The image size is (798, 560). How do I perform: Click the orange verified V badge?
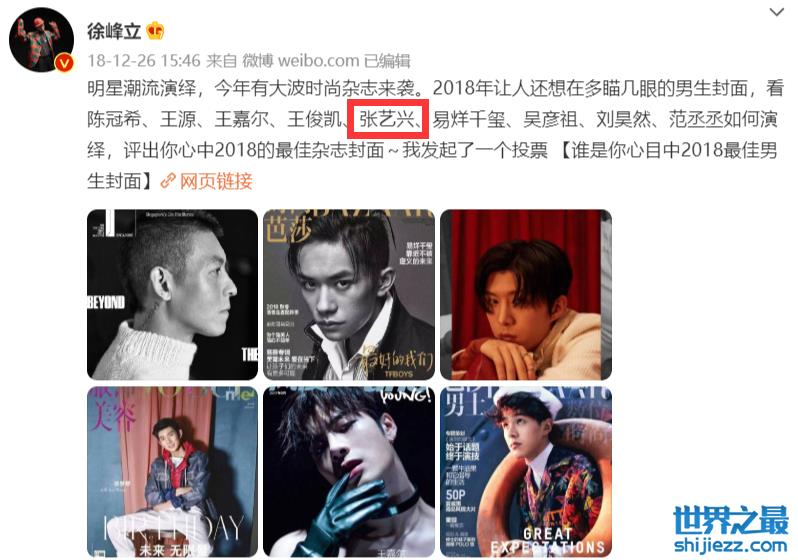coord(64,63)
